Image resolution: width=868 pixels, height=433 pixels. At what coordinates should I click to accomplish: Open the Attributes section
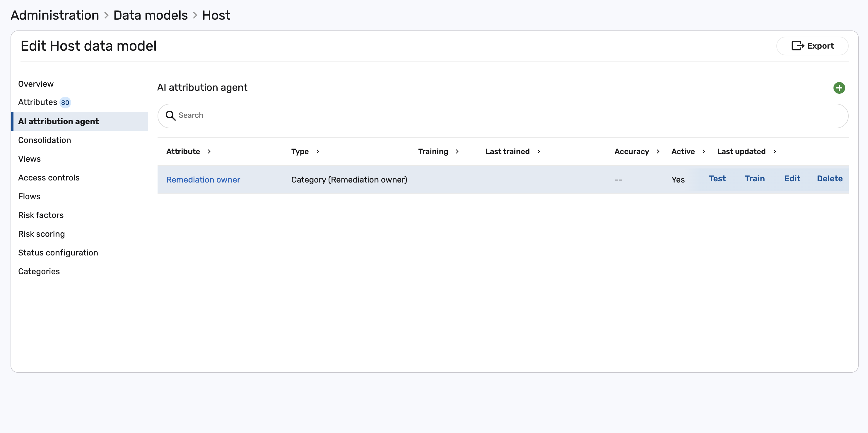[x=37, y=102]
